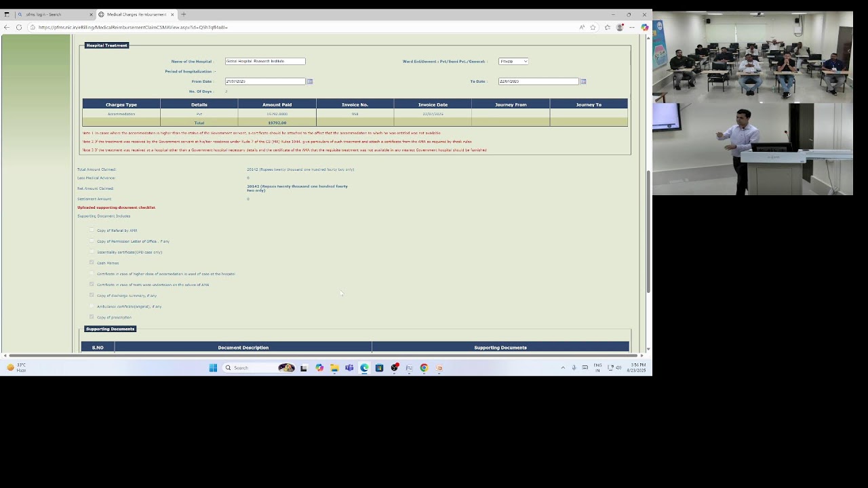Open the Read aloud icon in address bar
Viewport: 868px width, 488px height.
pyautogui.click(x=581, y=27)
